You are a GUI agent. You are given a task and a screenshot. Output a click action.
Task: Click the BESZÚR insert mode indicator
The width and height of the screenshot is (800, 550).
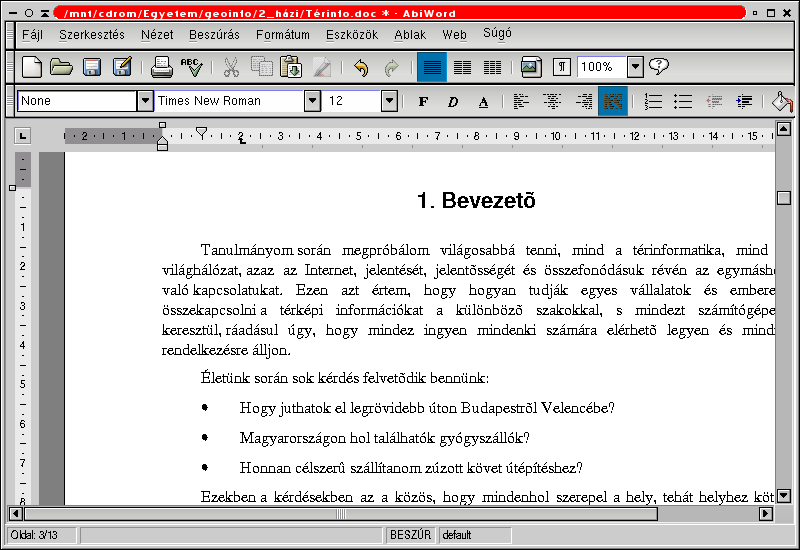410,535
